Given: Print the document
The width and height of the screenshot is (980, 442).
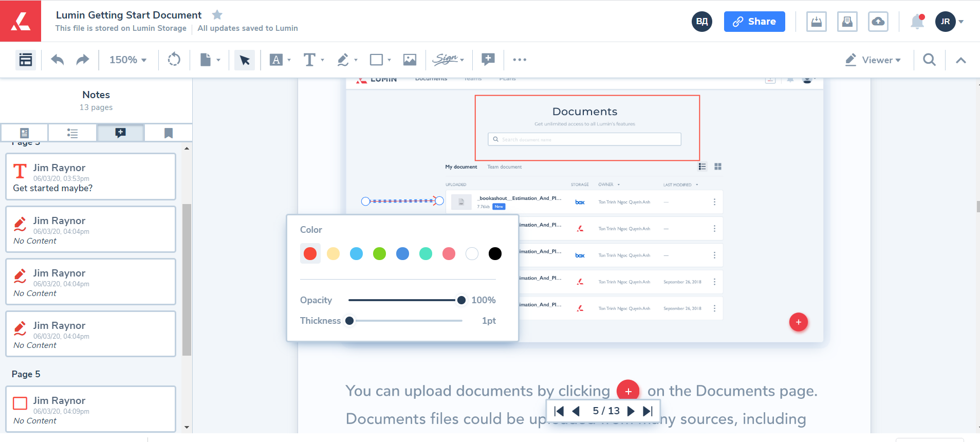Looking at the screenshot, I should coord(847,22).
